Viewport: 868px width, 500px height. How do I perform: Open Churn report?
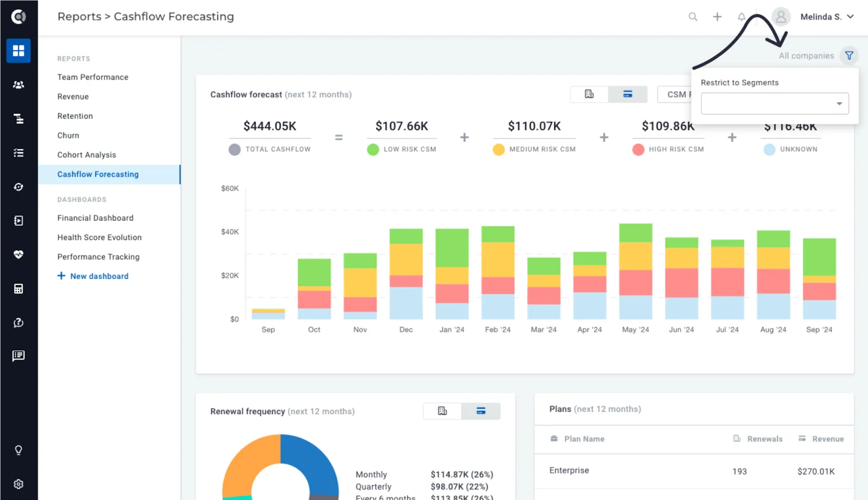[x=68, y=136]
